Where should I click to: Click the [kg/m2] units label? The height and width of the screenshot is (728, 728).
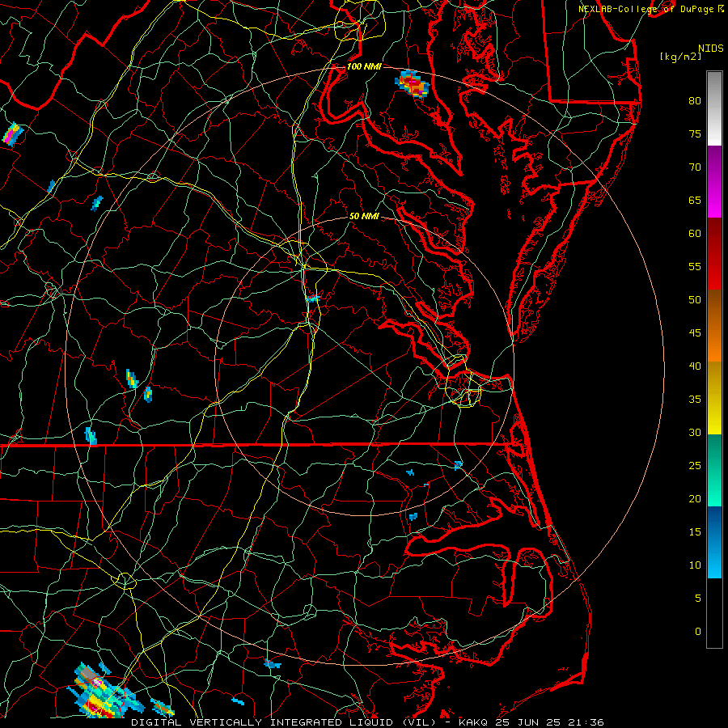coord(680,57)
